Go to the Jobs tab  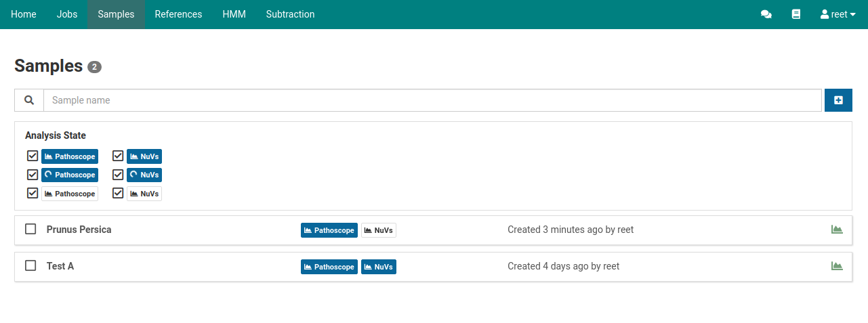67,14
